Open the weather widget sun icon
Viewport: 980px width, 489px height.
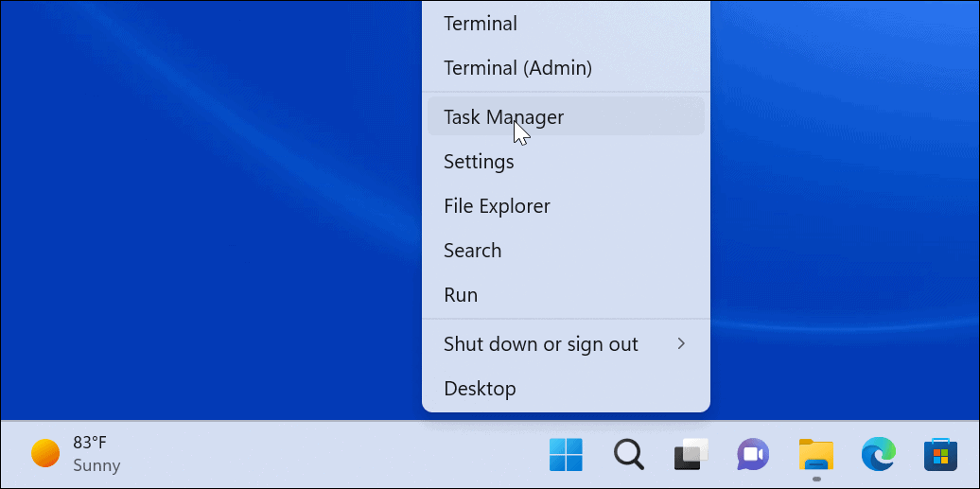coord(45,453)
